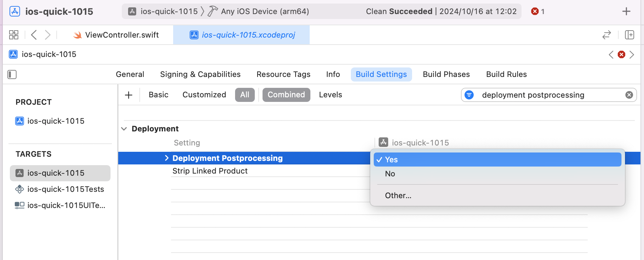Switch filter to Customized settings

[x=204, y=95]
